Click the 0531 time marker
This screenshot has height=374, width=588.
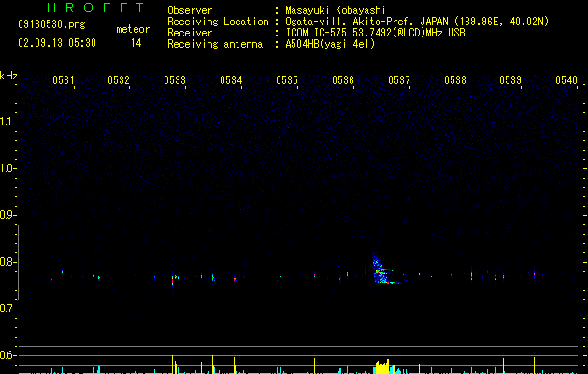point(64,80)
